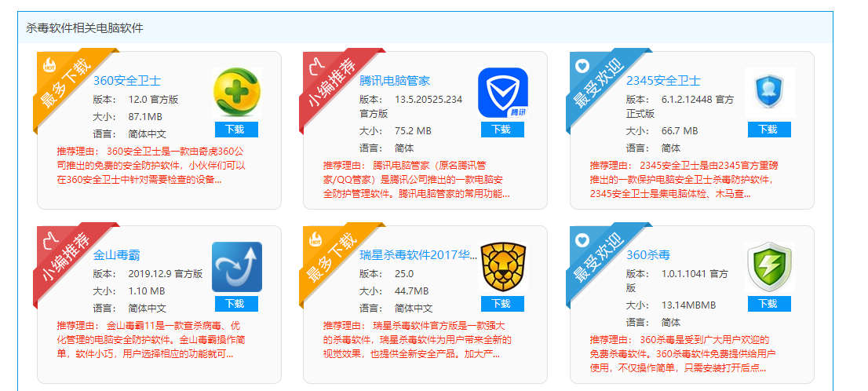Viewport: 868px width, 391px height.
Task: Open the 360安全卫士 title link
Action: click(127, 81)
